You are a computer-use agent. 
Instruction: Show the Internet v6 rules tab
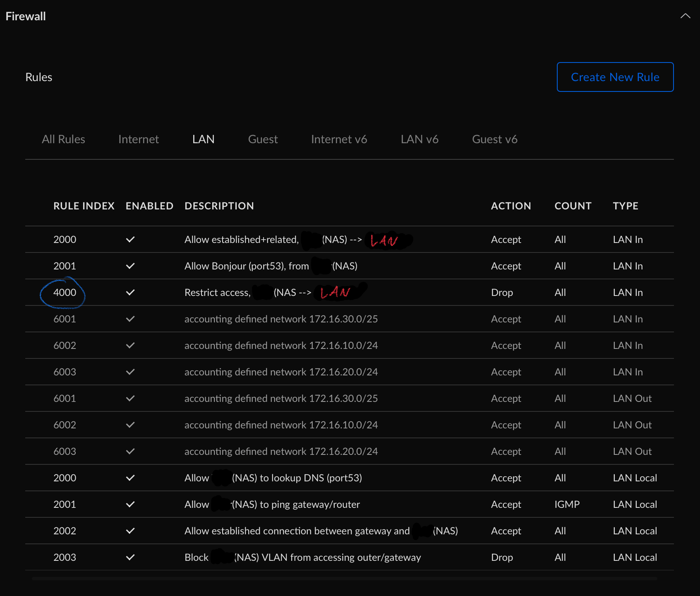339,139
